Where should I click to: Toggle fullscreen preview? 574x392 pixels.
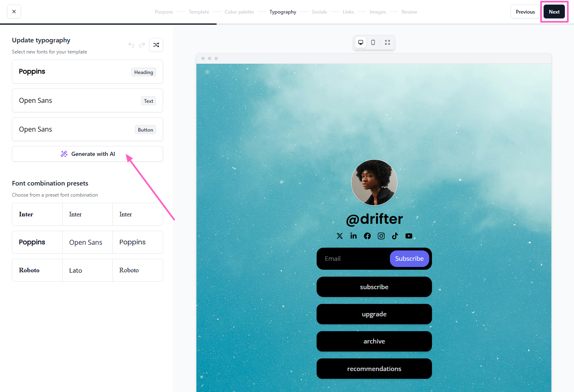(387, 42)
